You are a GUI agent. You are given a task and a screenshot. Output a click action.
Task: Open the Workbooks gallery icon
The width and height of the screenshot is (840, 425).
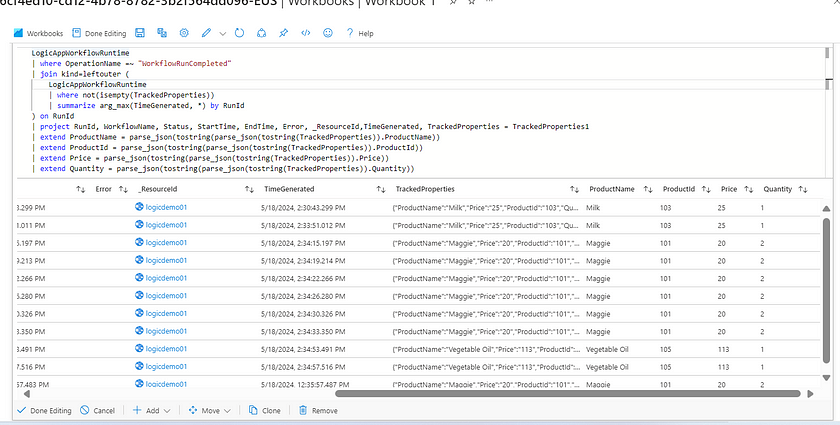(19, 33)
